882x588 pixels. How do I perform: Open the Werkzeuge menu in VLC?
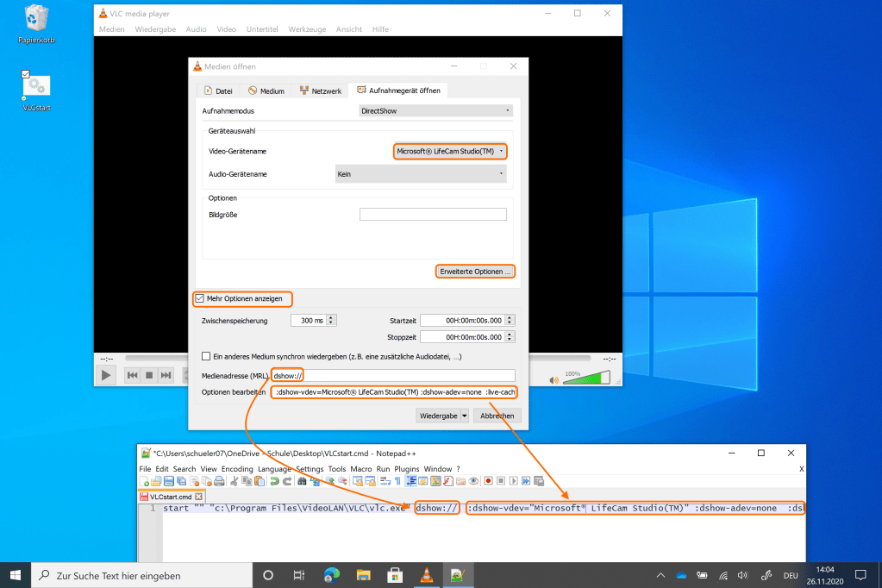pos(309,29)
